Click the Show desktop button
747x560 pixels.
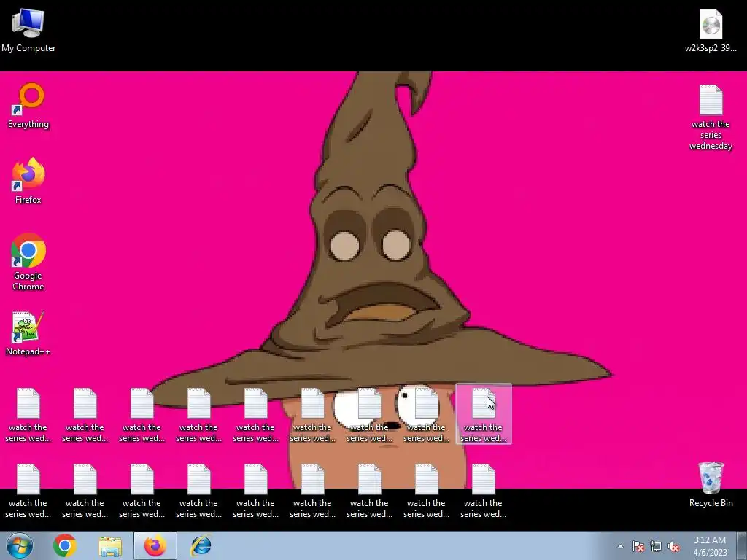[743, 545]
